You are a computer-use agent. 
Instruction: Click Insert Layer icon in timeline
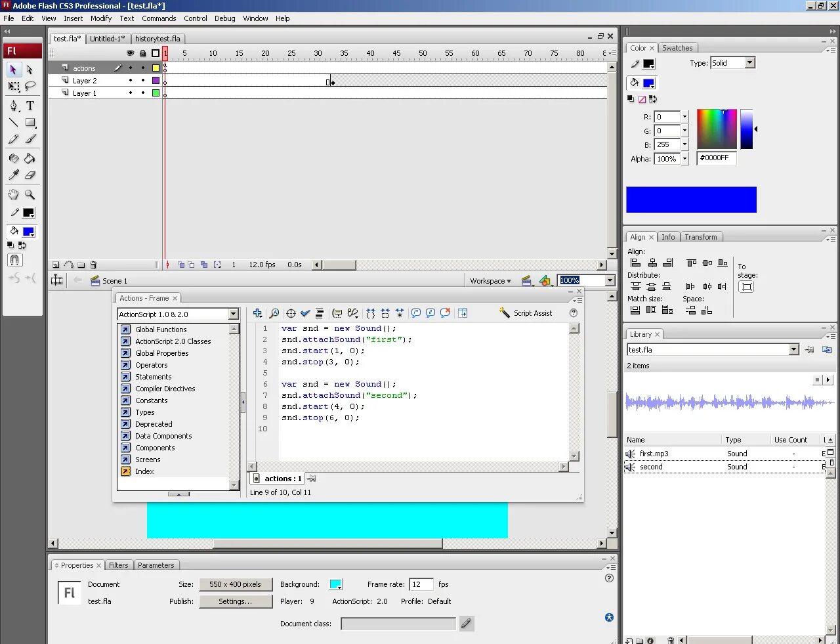56,265
